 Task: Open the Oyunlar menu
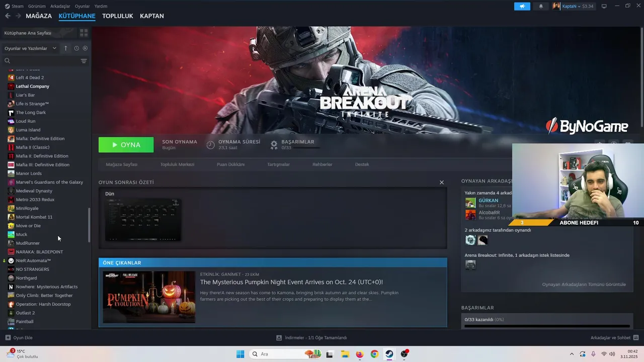[x=83, y=6]
